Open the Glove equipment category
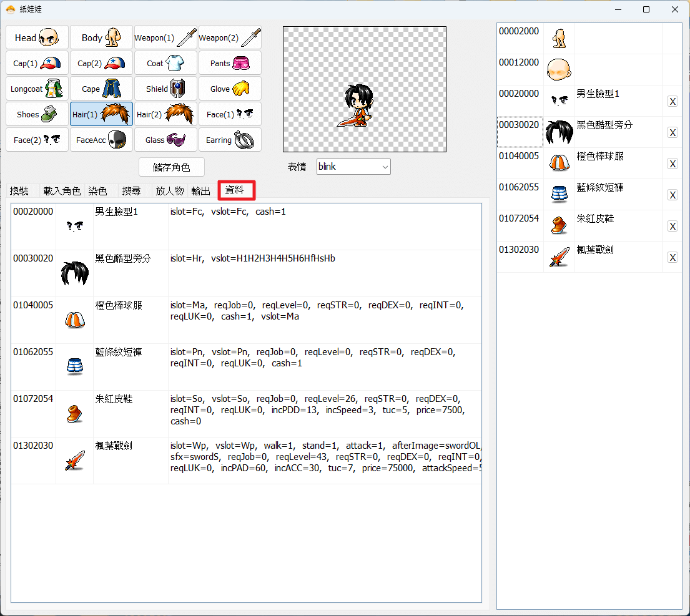Screen dimensions: 690x616 point(230,89)
